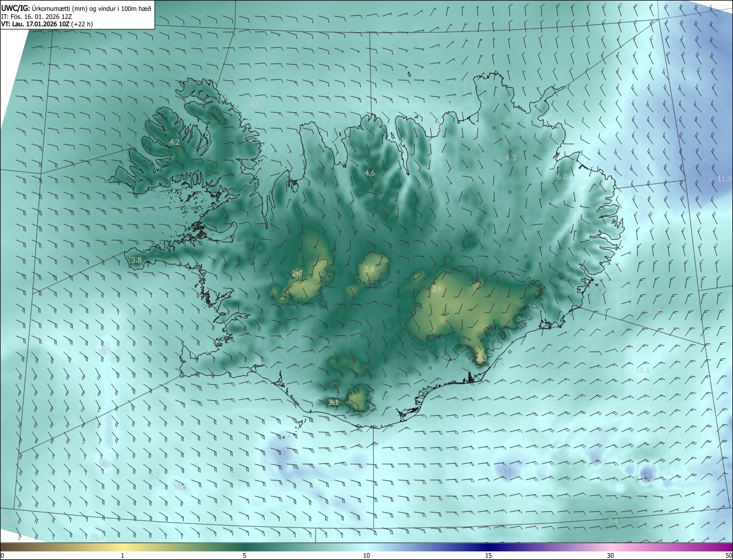Image resolution: width=733 pixels, height=560 pixels.
Task: Click the 2.3 value on Öræfajökull
Action: 481,359
